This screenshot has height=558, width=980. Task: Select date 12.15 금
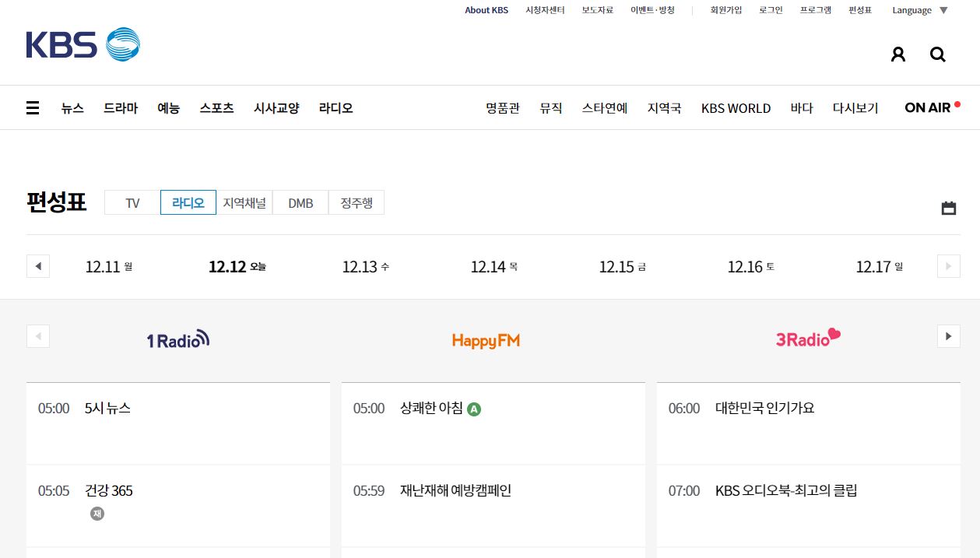623,267
